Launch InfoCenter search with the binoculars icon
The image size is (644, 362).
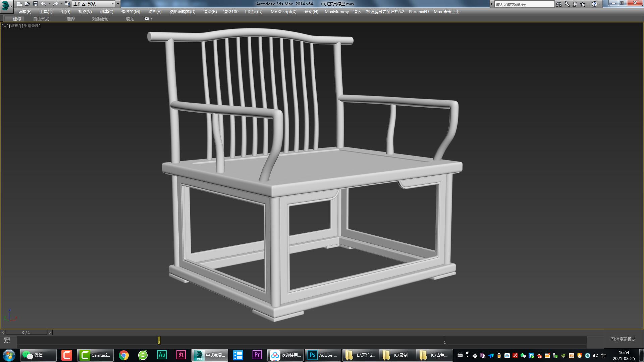[559, 4]
